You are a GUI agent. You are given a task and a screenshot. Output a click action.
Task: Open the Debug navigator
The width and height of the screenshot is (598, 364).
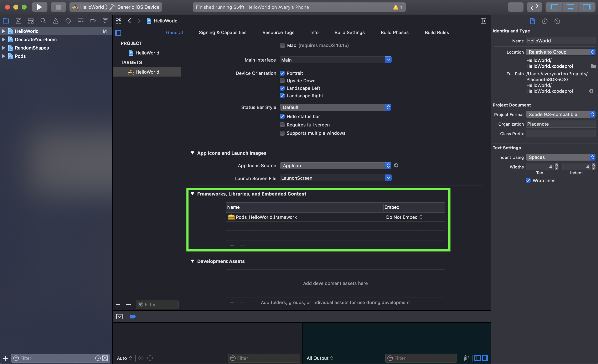pos(81,21)
